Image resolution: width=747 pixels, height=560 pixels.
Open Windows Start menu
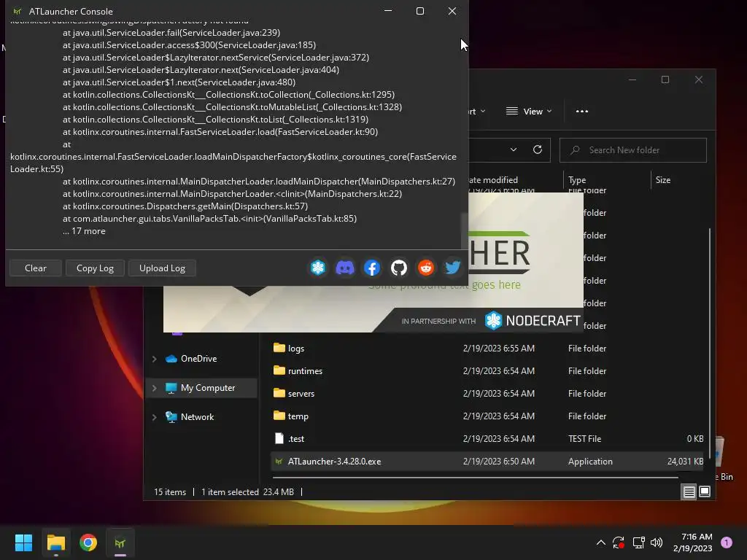[x=23, y=542]
